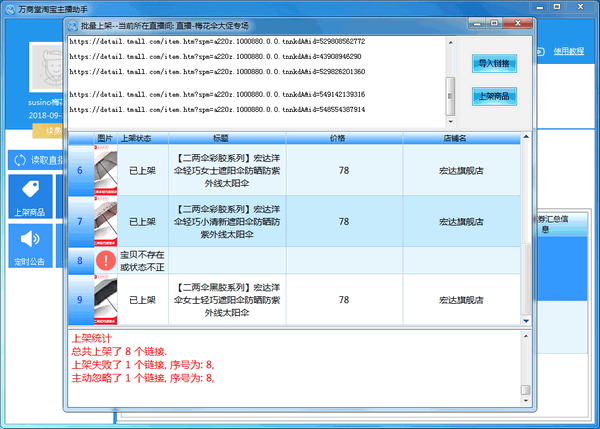Image resolution: width=600 pixels, height=429 pixels.
Task: Click the 上架失败了 1 个链接 line
Action: click(x=143, y=365)
